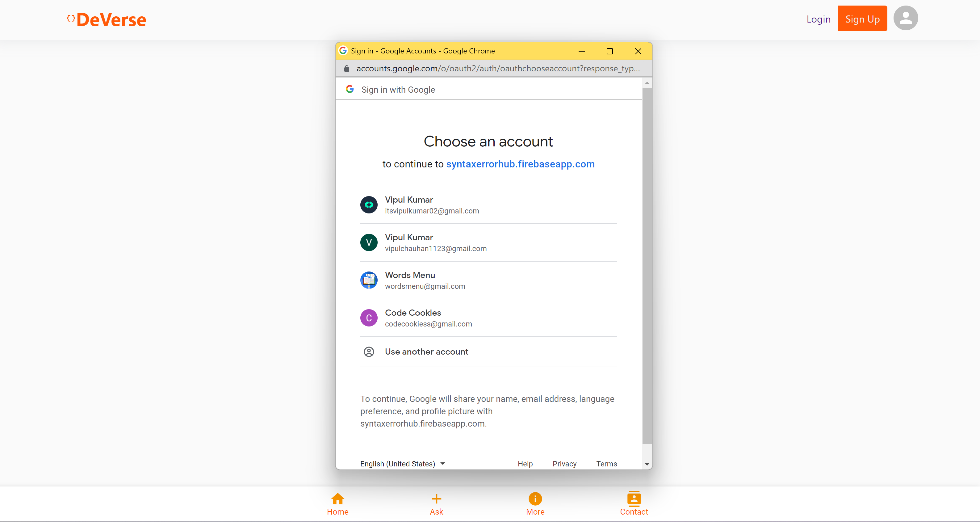The width and height of the screenshot is (980, 522).
Task: Click the Sign Up button
Action: 862,18
